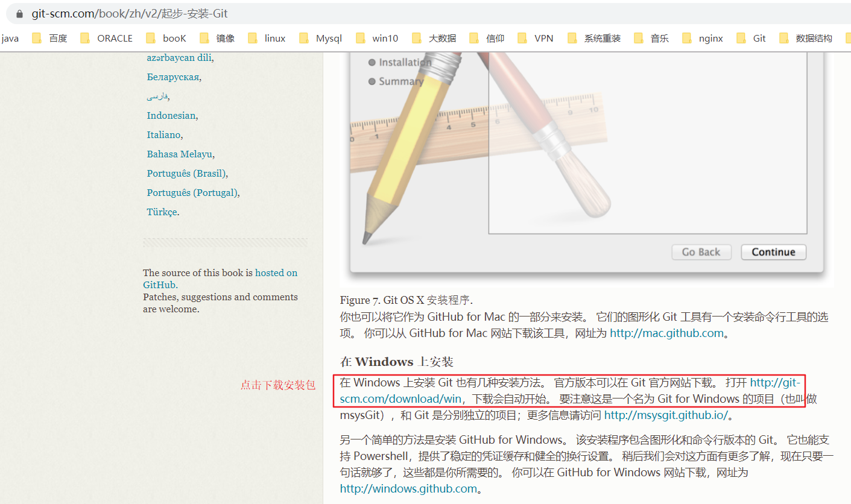Click the hosted on GitHub link

pyautogui.click(x=276, y=272)
